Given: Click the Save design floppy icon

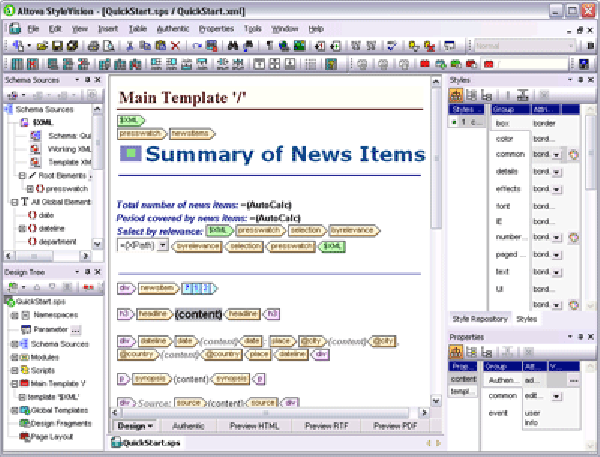Looking at the screenshot, I should (57, 46).
